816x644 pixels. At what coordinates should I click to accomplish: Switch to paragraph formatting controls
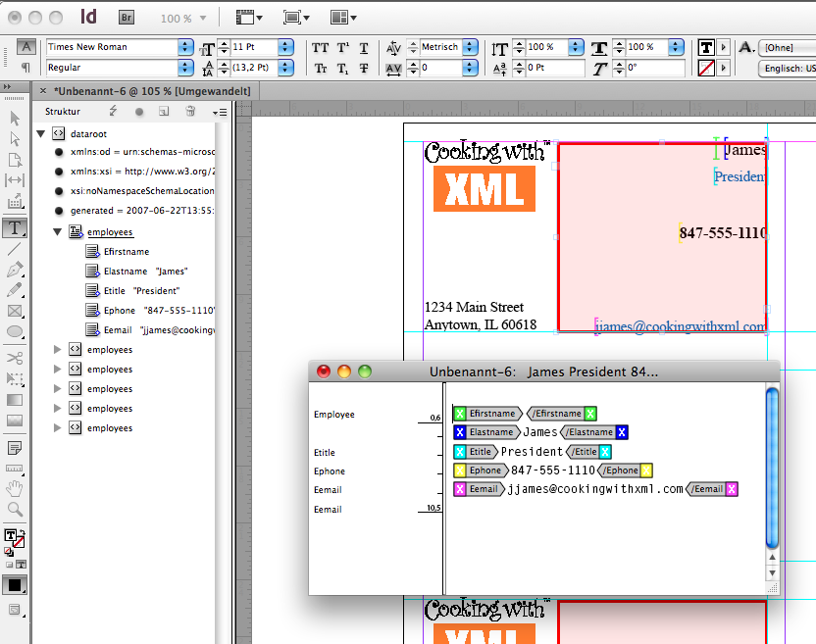point(25,67)
